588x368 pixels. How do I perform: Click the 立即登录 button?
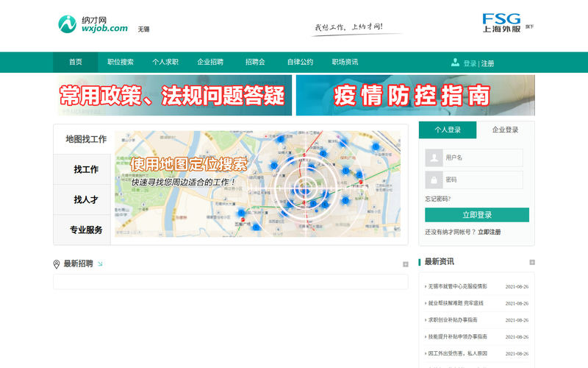coord(477,215)
